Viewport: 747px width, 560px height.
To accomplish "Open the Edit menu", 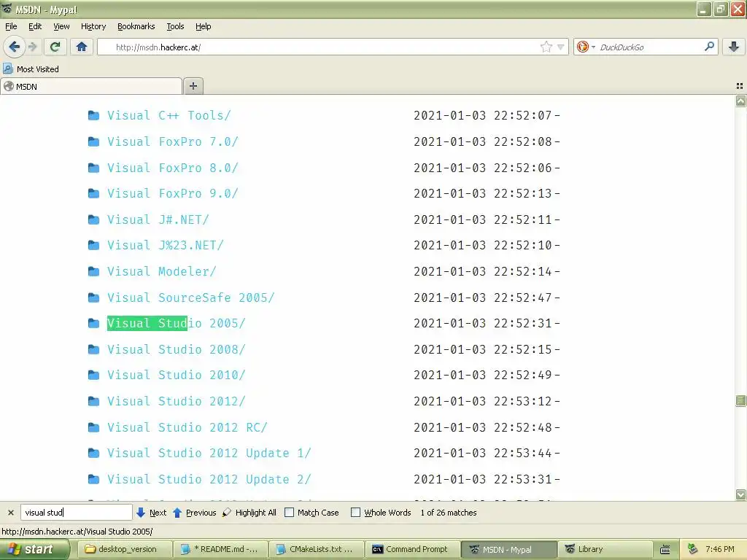I will 35,26.
